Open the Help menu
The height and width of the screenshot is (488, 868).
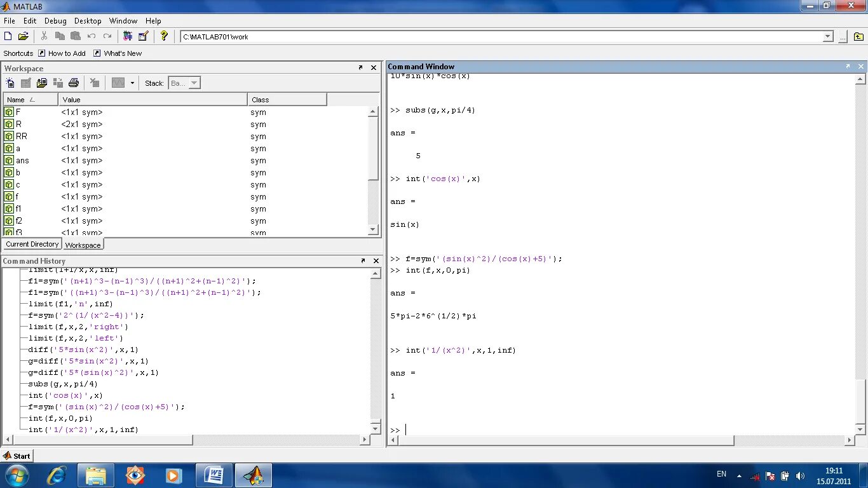tap(153, 21)
